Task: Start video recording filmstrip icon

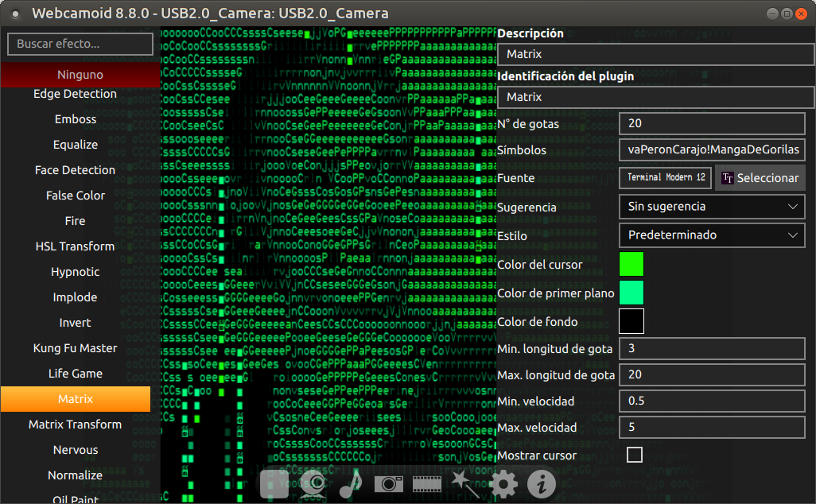Action: click(427, 483)
